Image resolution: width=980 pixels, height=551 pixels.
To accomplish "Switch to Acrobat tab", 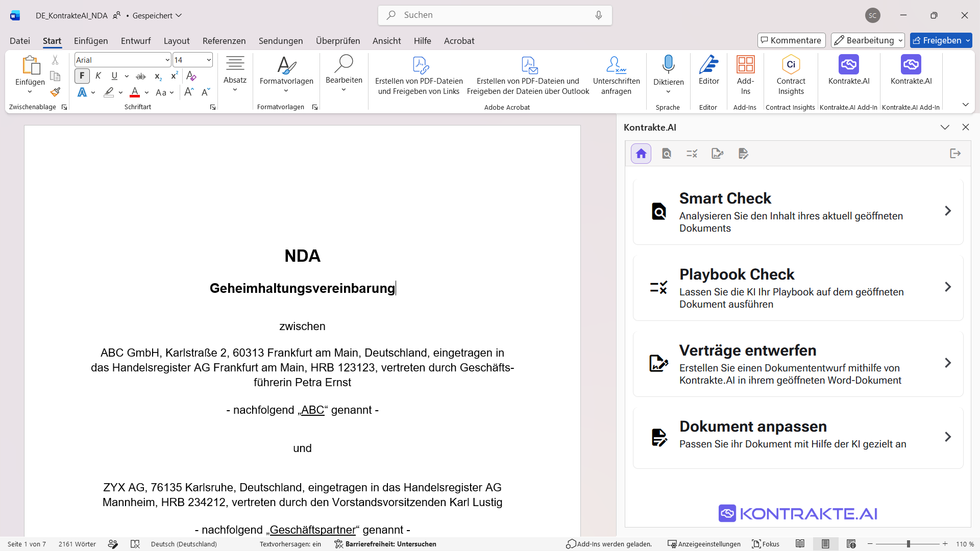I will (459, 41).
